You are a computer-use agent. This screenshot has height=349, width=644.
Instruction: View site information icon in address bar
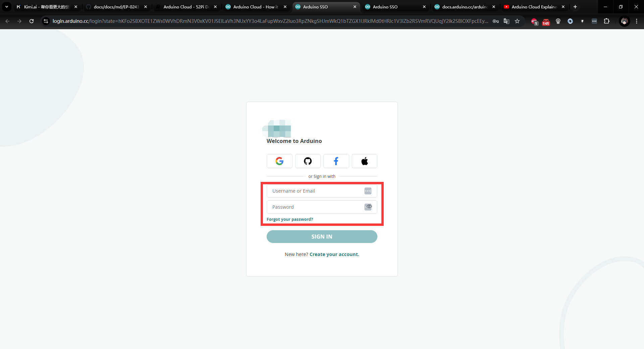tap(46, 21)
